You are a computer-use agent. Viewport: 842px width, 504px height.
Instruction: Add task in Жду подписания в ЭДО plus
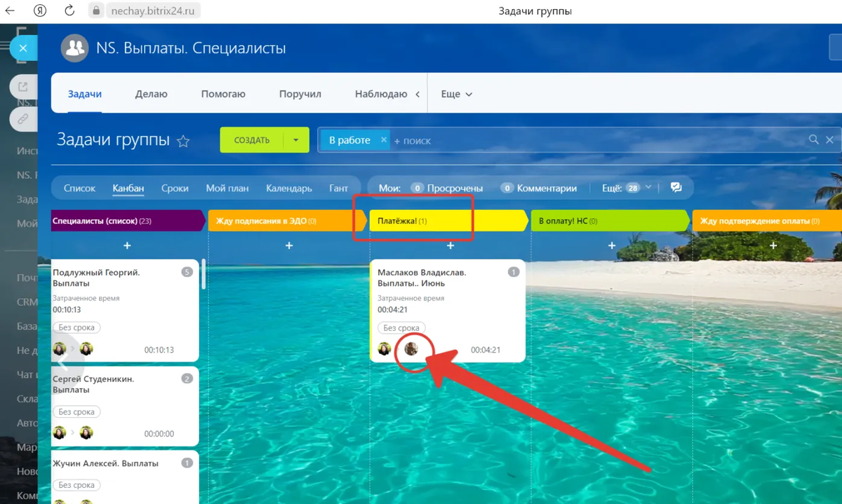coord(289,245)
